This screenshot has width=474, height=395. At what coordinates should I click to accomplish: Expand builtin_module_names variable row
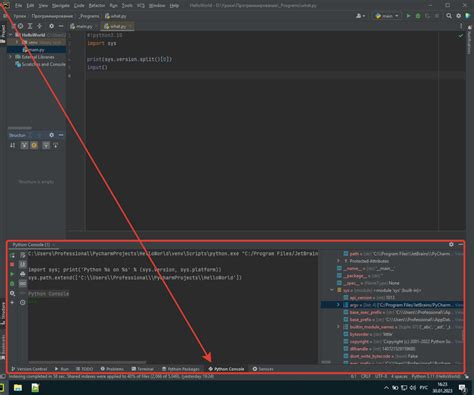click(338, 327)
